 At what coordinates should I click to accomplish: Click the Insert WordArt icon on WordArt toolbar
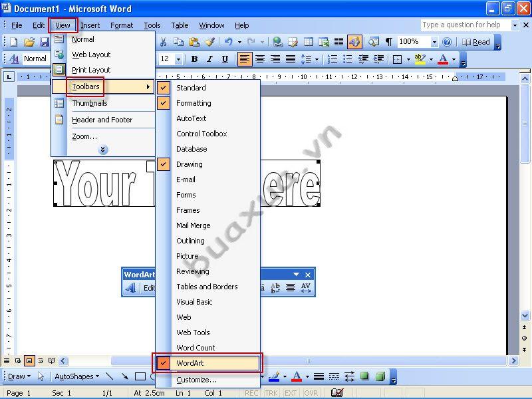[130, 288]
